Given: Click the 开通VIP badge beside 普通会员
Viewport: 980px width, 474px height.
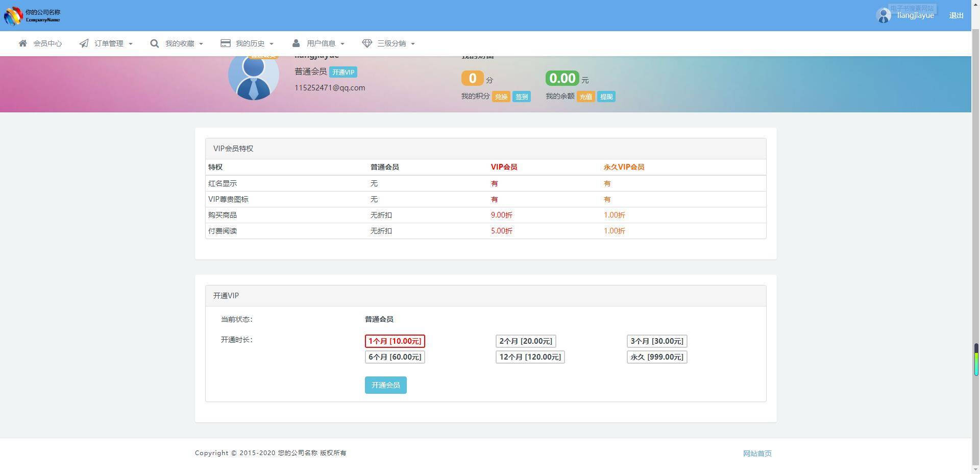Looking at the screenshot, I should [343, 72].
